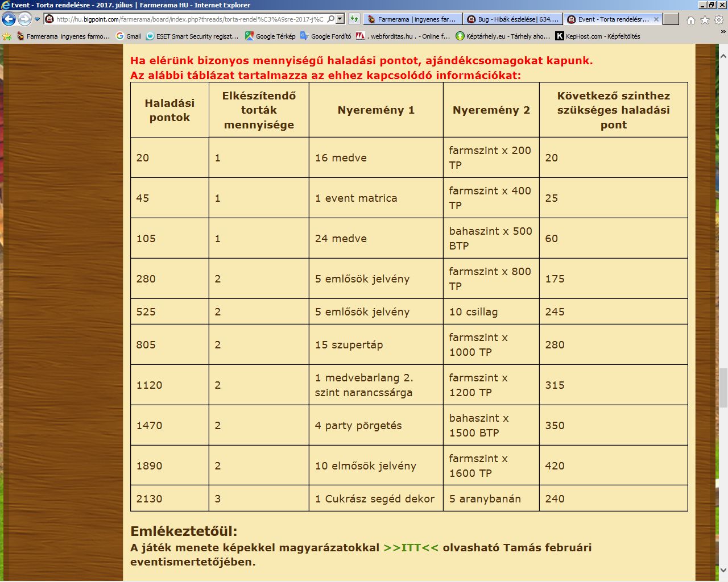Click the 2130 points cell
This screenshot has width=728, height=582.
169,498
